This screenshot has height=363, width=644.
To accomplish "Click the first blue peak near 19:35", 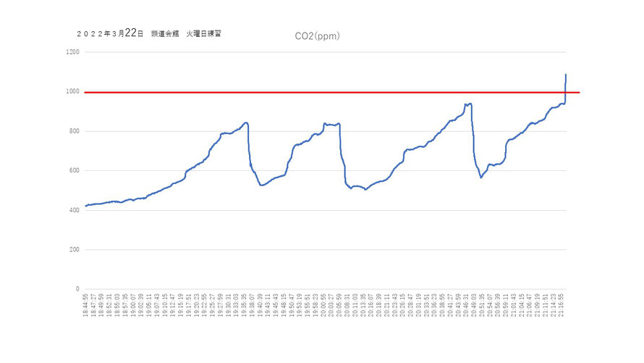I will pos(246,122).
